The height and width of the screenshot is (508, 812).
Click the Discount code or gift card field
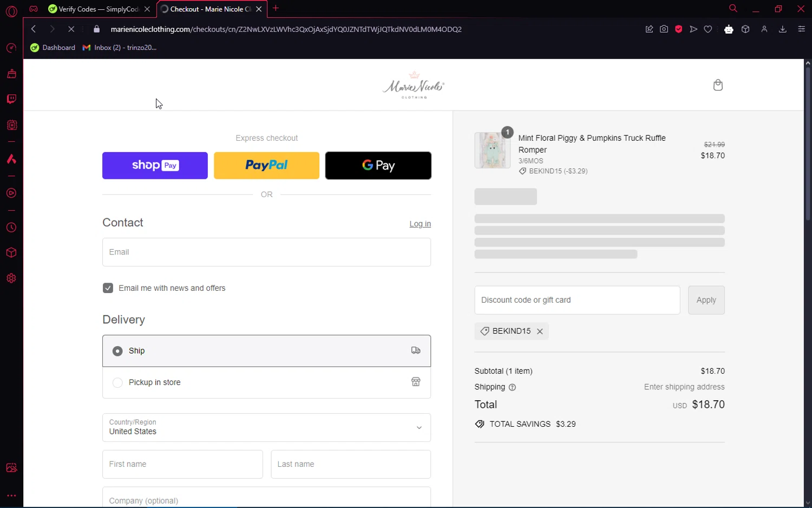click(x=577, y=300)
